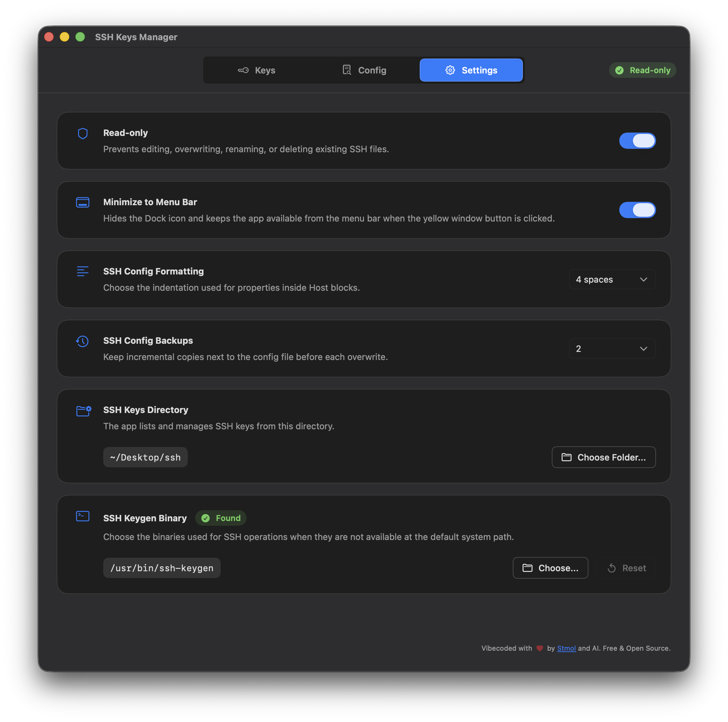
Task: Click the menu bar window icon
Action: 83,203
